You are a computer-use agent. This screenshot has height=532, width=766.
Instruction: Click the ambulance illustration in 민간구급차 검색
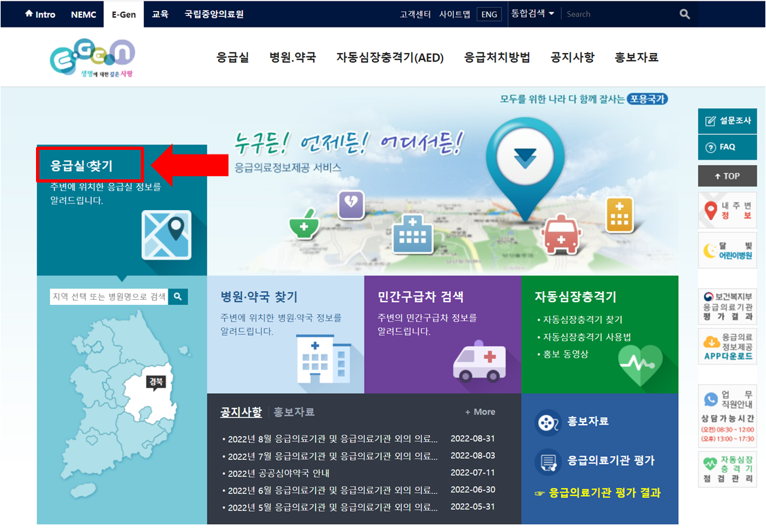(x=479, y=362)
